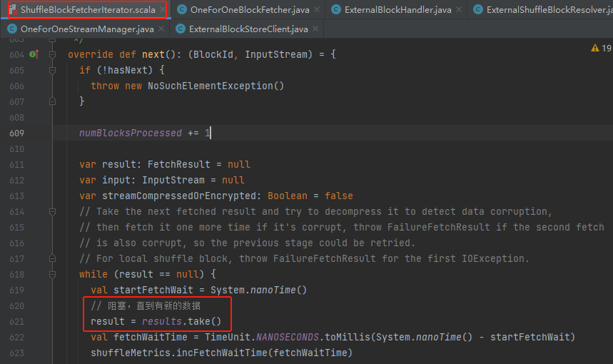613x364 pixels.
Task: Click the class icon on OneForOneStreamManager tab
Action: [x=12, y=29]
